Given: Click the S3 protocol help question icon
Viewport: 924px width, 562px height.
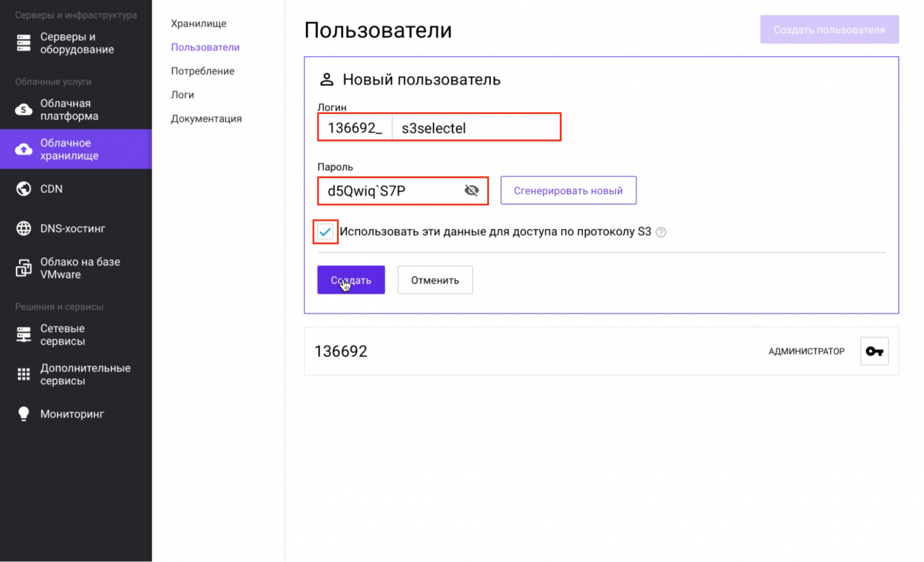Looking at the screenshot, I should click(661, 232).
